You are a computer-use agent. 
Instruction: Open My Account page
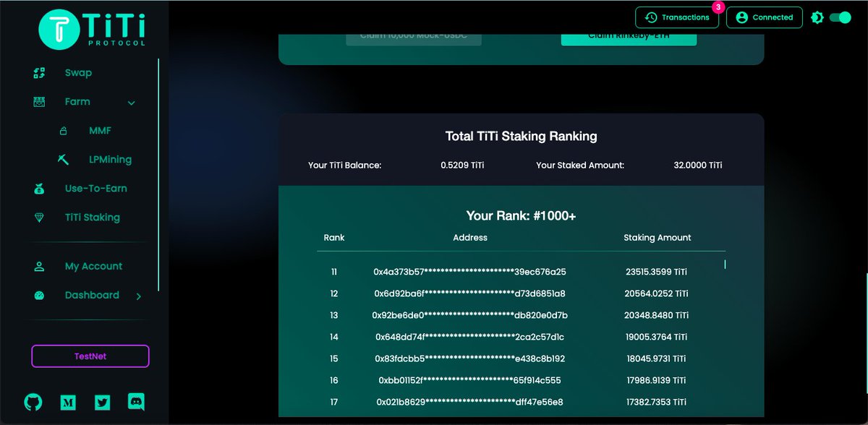tap(93, 266)
